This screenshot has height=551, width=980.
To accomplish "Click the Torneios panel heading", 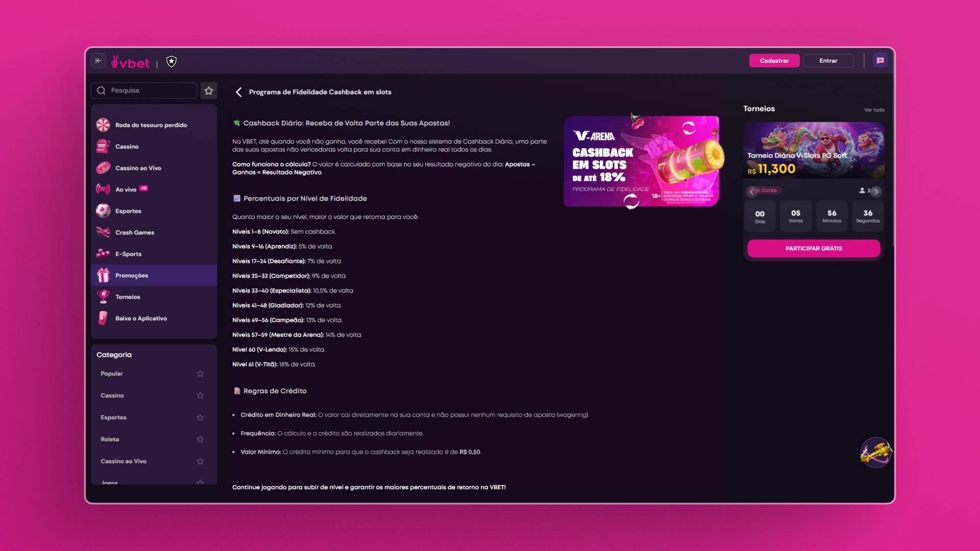I will tap(759, 109).
